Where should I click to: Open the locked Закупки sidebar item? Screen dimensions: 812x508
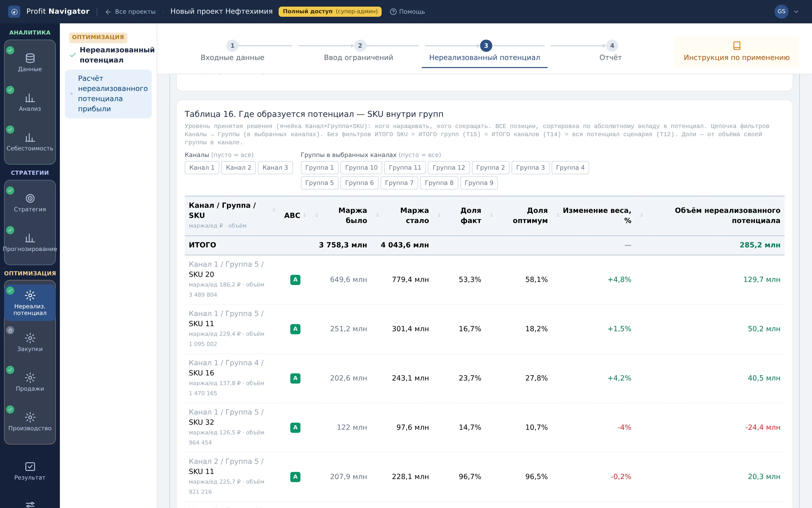click(x=30, y=343)
